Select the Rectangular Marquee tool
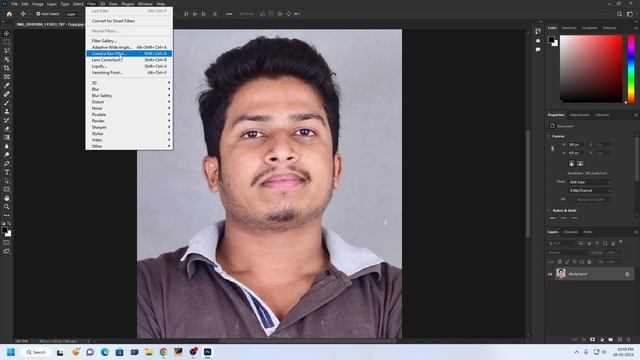 (x=7, y=42)
